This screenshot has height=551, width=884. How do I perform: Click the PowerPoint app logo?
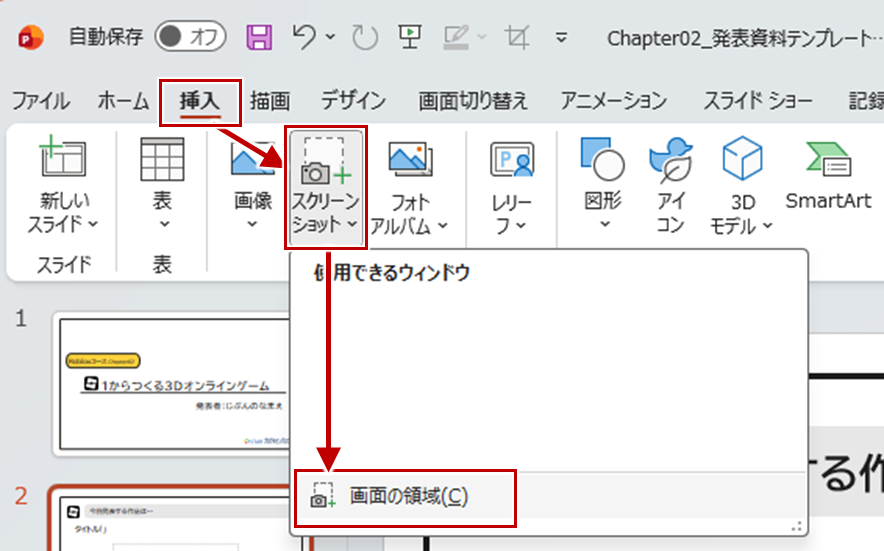pos(30,37)
